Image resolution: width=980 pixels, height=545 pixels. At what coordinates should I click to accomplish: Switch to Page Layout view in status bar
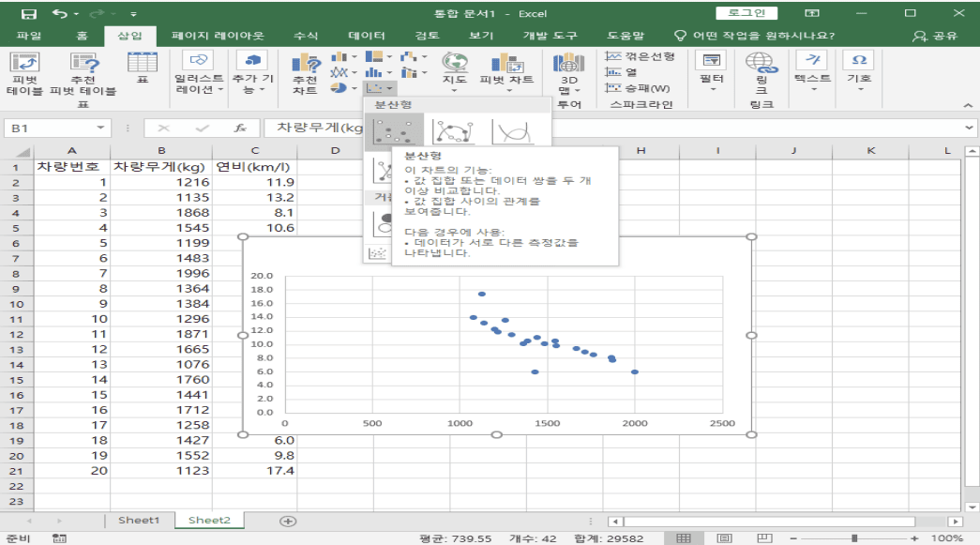[x=724, y=538]
